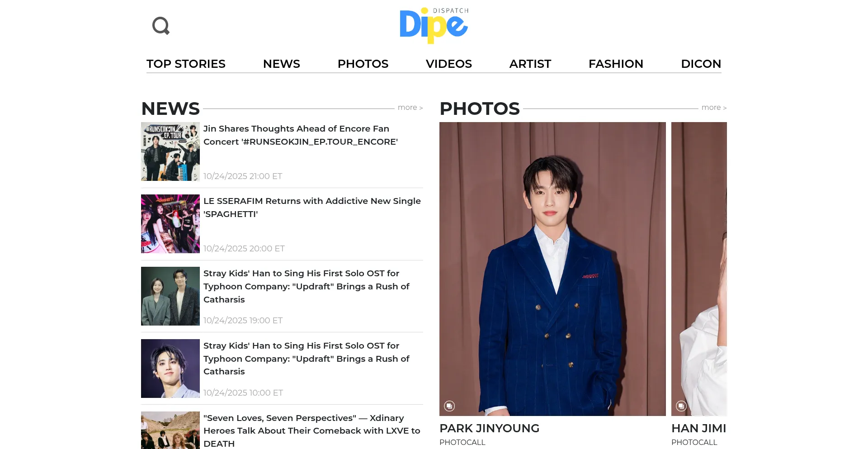868x449 pixels.
Task: Open the NEWS menu item
Action: pyautogui.click(x=282, y=64)
